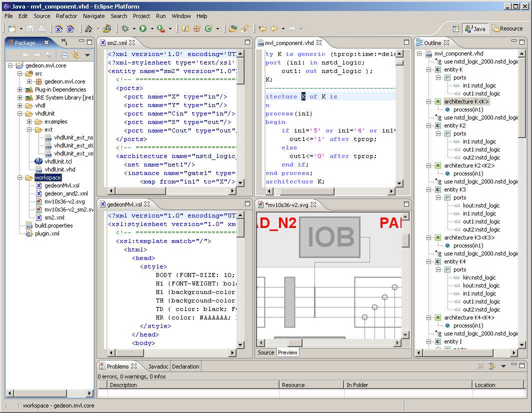Close the Package Explorer view tab

[46, 42]
